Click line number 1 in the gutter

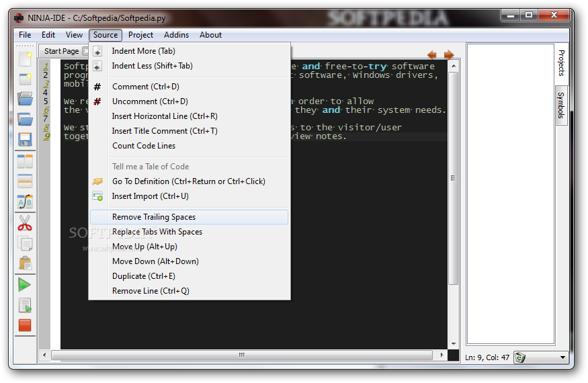pyautogui.click(x=46, y=67)
